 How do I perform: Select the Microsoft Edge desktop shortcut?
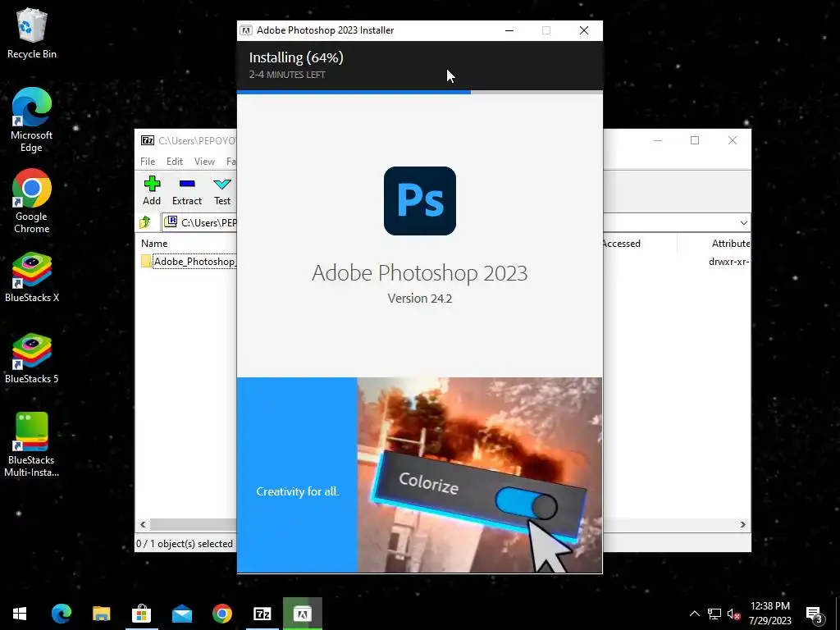click(x=32, y=120)
